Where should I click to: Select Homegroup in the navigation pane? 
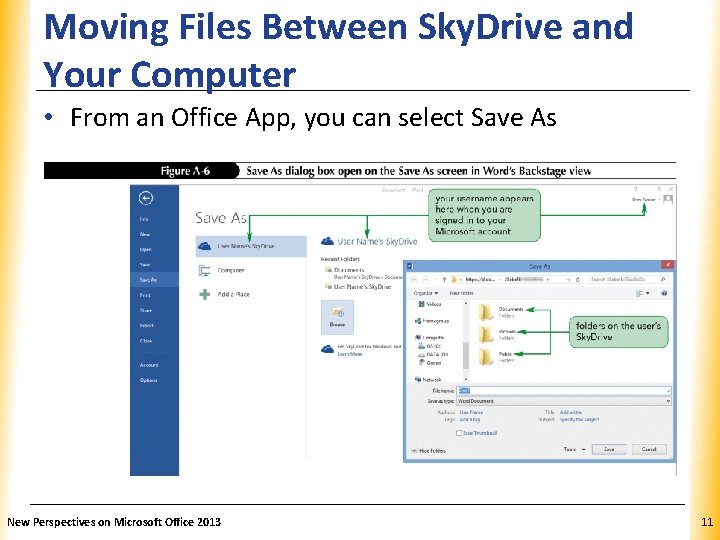[432, 321]
